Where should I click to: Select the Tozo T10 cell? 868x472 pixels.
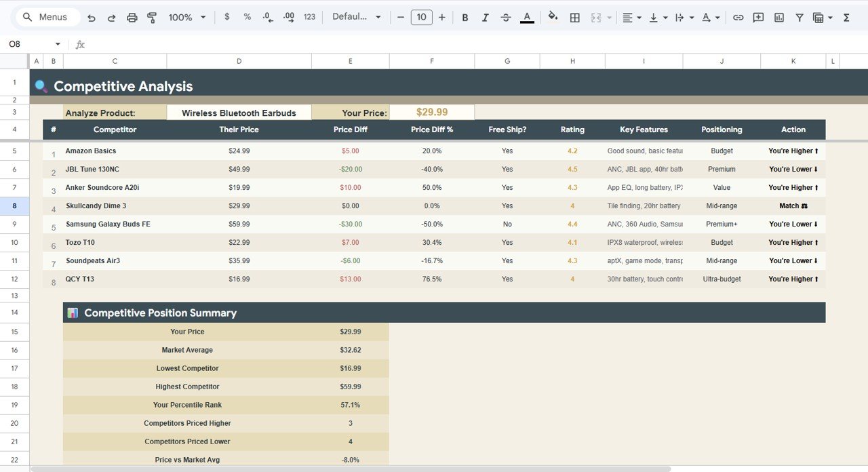(115, 242)
